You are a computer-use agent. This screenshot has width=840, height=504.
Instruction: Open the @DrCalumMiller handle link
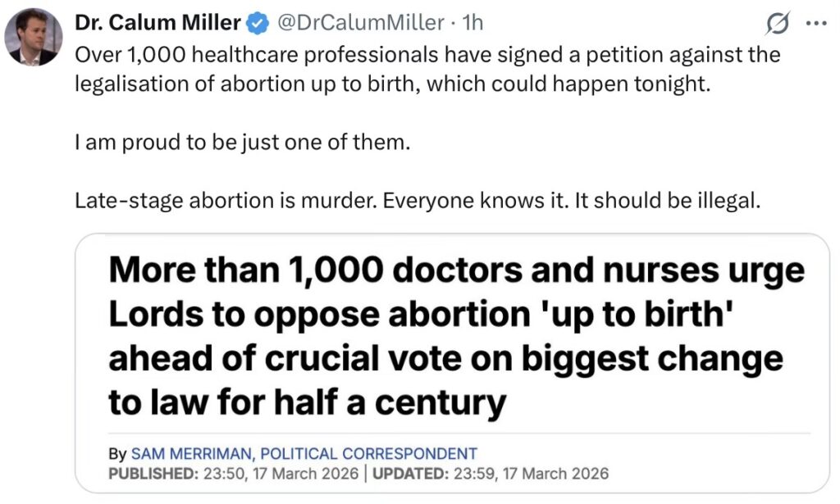(x=361, y=25)
